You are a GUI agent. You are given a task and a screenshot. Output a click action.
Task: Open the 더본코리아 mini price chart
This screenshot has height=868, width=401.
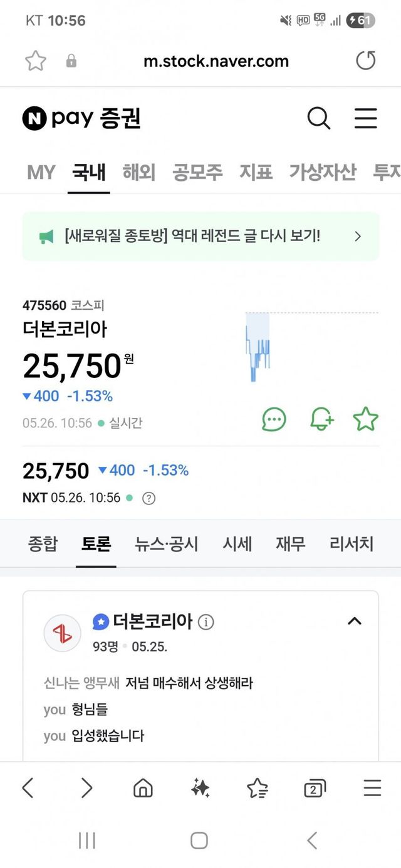[x=258, y=346]
